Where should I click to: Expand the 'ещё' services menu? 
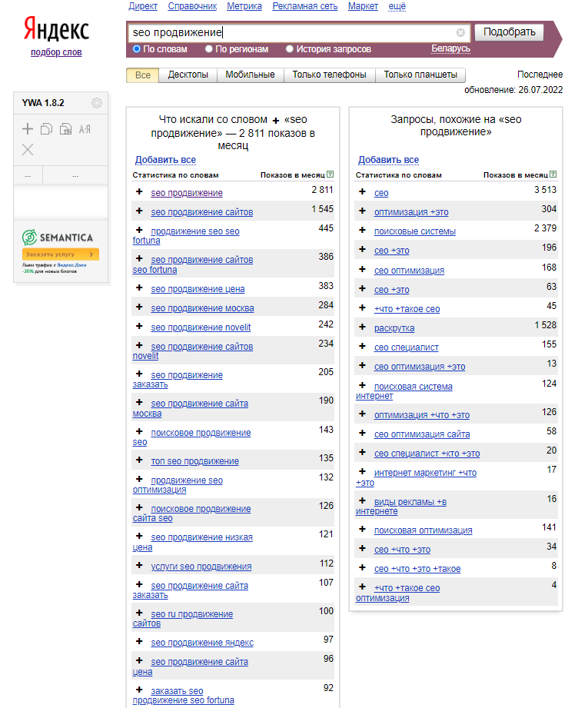(x=397, y=6)
